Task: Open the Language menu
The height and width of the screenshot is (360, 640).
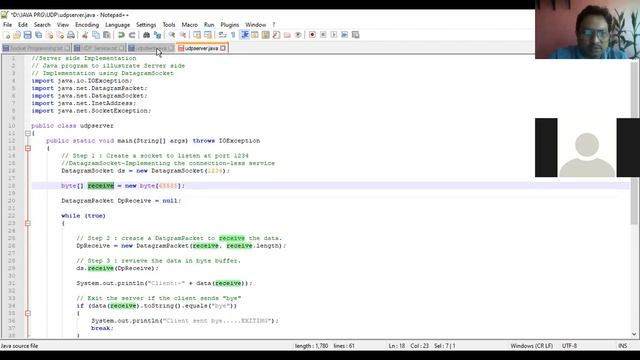Action: tap(118, 25)
